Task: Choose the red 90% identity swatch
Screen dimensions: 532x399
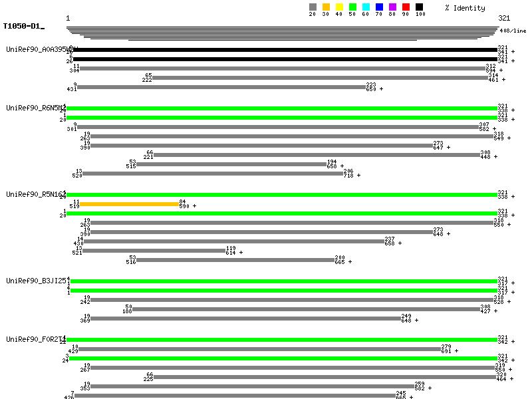Action: click(406, 7)
